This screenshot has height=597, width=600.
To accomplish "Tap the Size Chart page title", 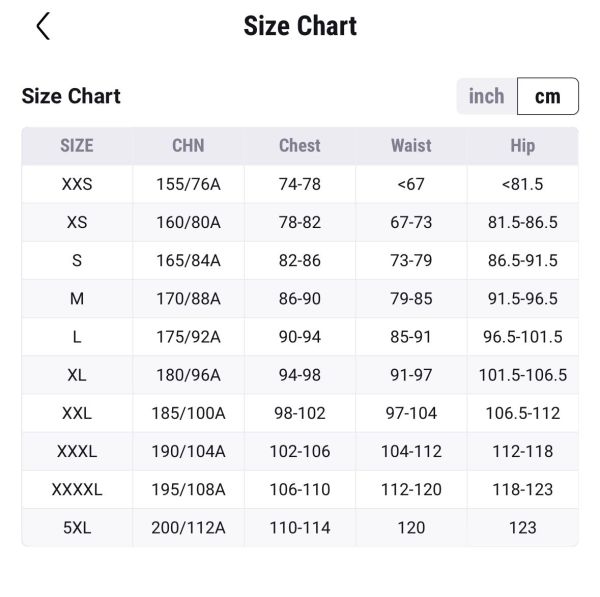I will 300,26.
